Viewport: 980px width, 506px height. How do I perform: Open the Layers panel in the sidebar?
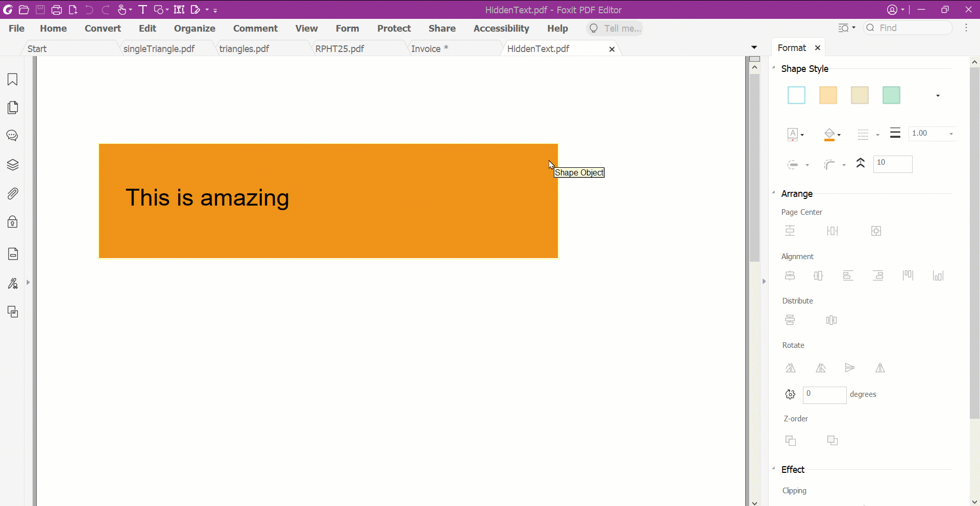click(x=13, y=165)
